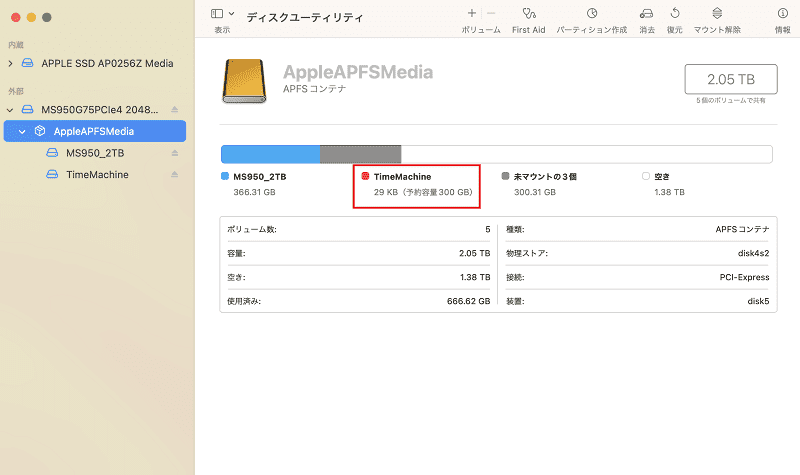This screenshot has height=475, width=800.
Task: Eject the TimeMachine volume in sidebar
Action: click(174, 174)
